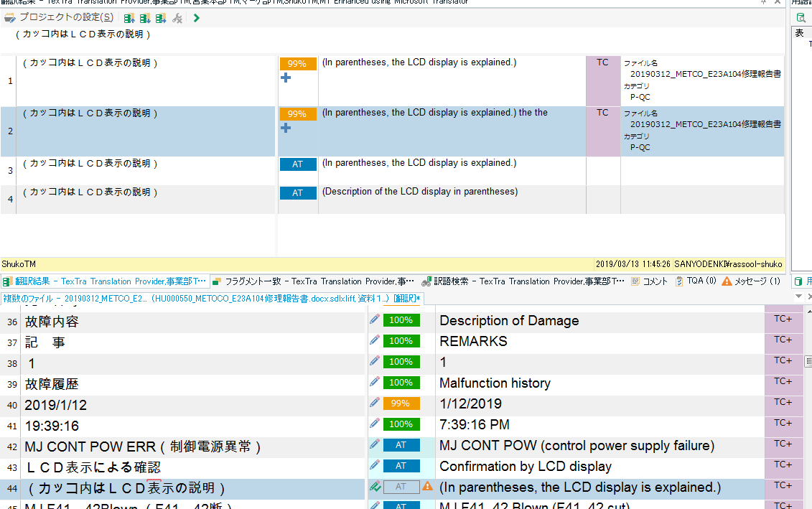Viewport: 812px width, 509px height.
Task: Click the first translation memory update icon in toolbar
Action: pyautogui.click(x=128, y=18)
